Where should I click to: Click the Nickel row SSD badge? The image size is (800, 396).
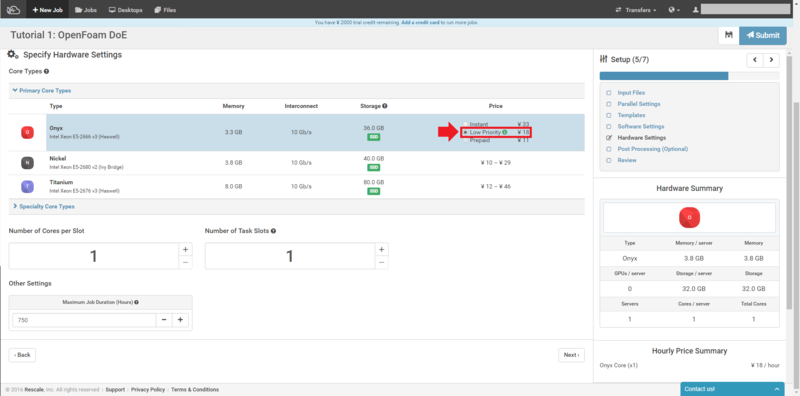pos(374,167)
